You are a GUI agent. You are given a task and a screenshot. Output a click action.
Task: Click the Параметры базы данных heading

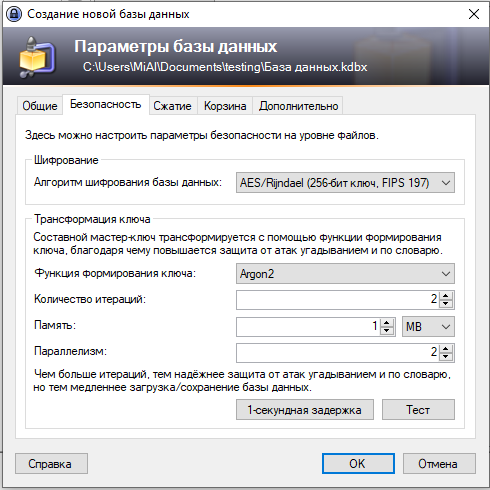(x=176, y=46)
